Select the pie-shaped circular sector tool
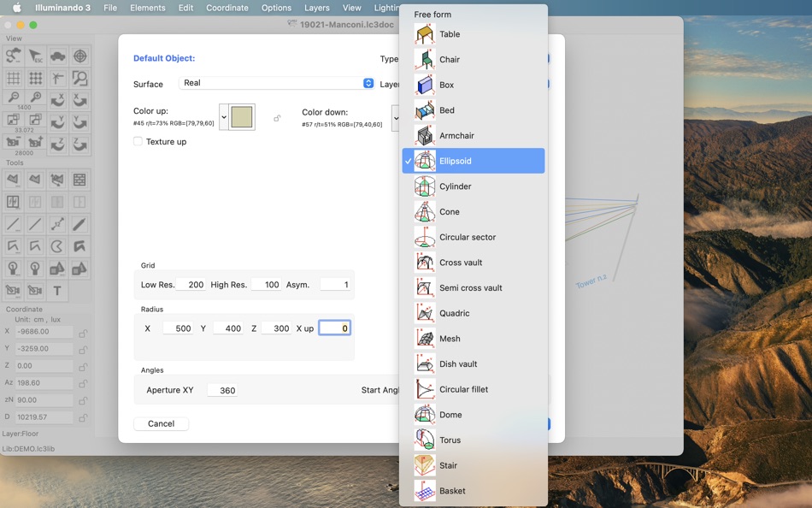Viewport: 812px width, 508px height. [x=57, y=246]
